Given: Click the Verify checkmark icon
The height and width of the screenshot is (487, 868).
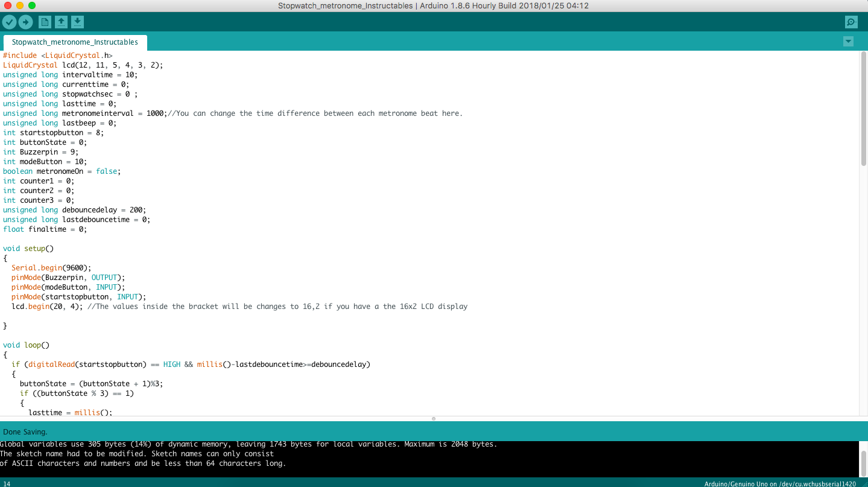Looking at the screenshot, I should coord(9,22).
